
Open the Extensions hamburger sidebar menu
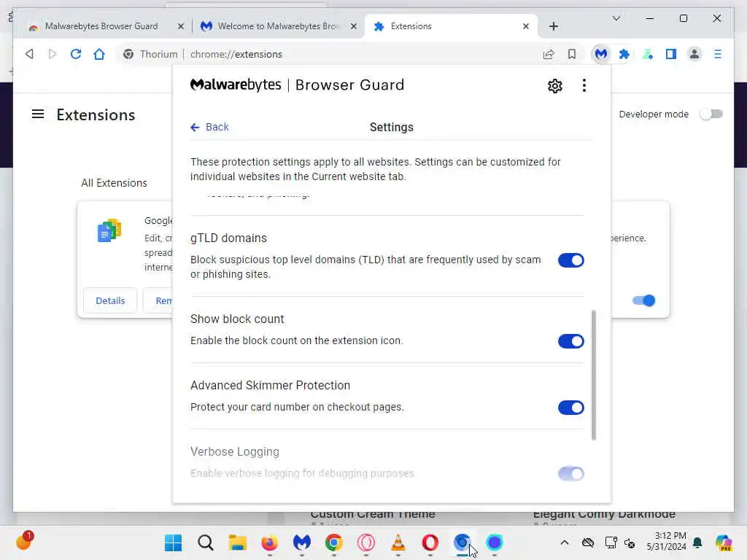click(38, 114)
